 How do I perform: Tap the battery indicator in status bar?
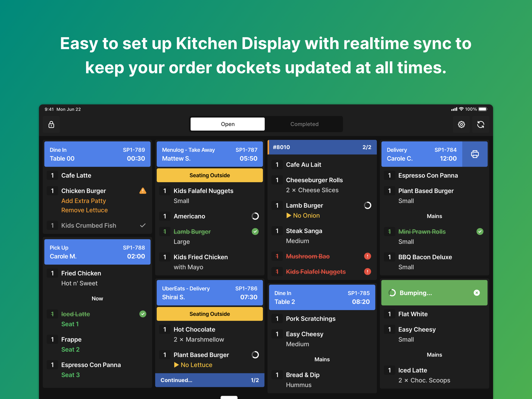coord(483,109)
